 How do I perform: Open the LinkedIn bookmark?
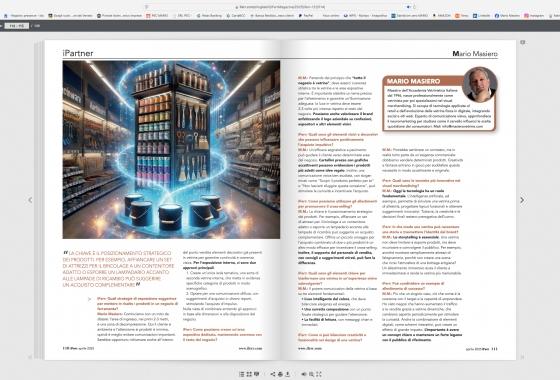481,16
